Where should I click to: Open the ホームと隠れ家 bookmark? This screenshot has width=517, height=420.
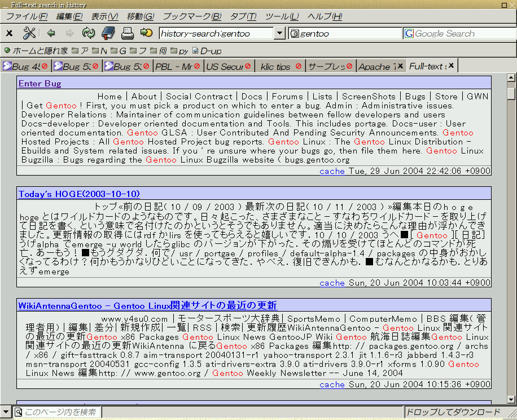point(36,51)
